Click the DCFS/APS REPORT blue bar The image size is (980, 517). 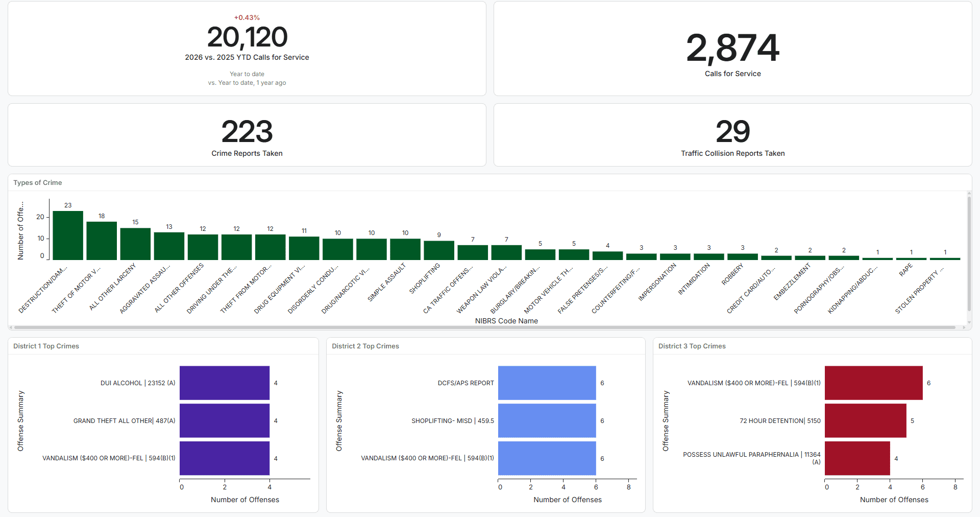[547, 383]
